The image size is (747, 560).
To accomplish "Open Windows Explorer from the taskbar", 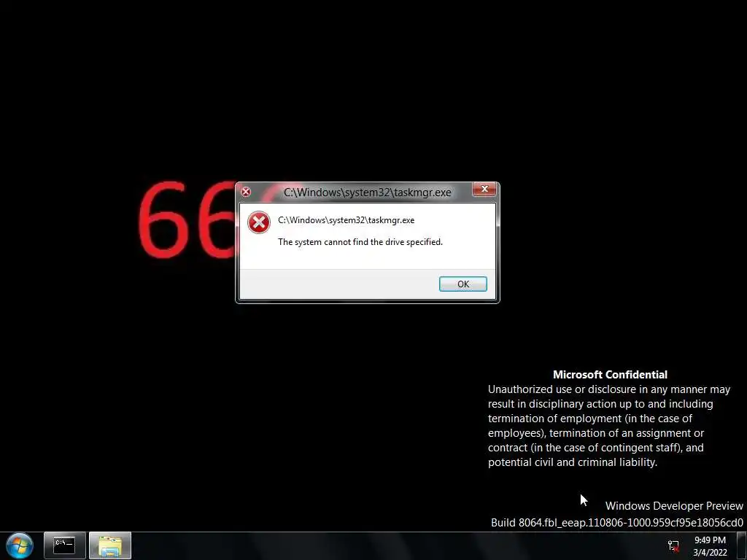I will 110,545.
